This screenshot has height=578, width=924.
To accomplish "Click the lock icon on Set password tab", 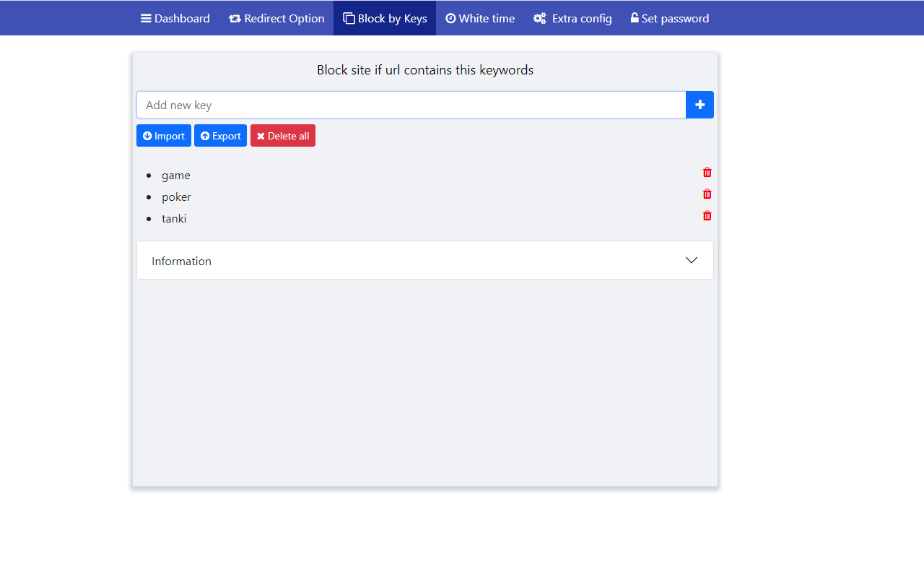I will coord(634,18).
